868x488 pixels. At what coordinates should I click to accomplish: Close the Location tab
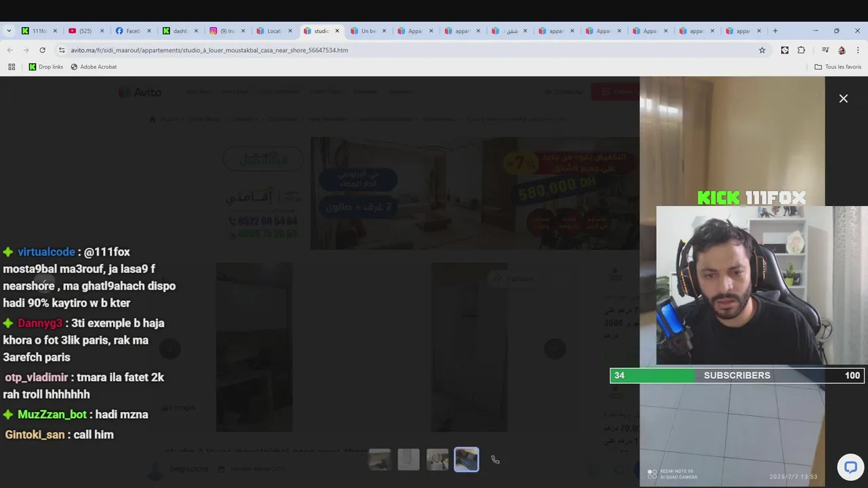290,30
